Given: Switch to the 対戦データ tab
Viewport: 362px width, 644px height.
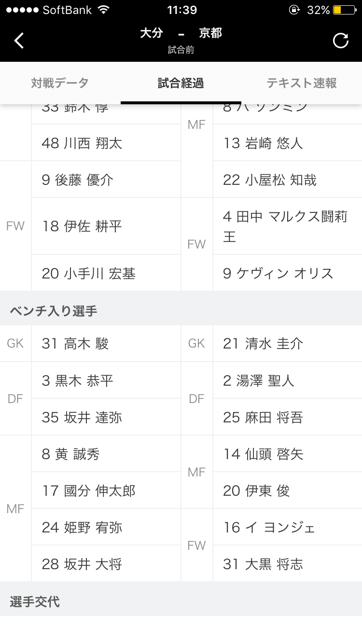Looking at the screenshot, I should (60, 83).
